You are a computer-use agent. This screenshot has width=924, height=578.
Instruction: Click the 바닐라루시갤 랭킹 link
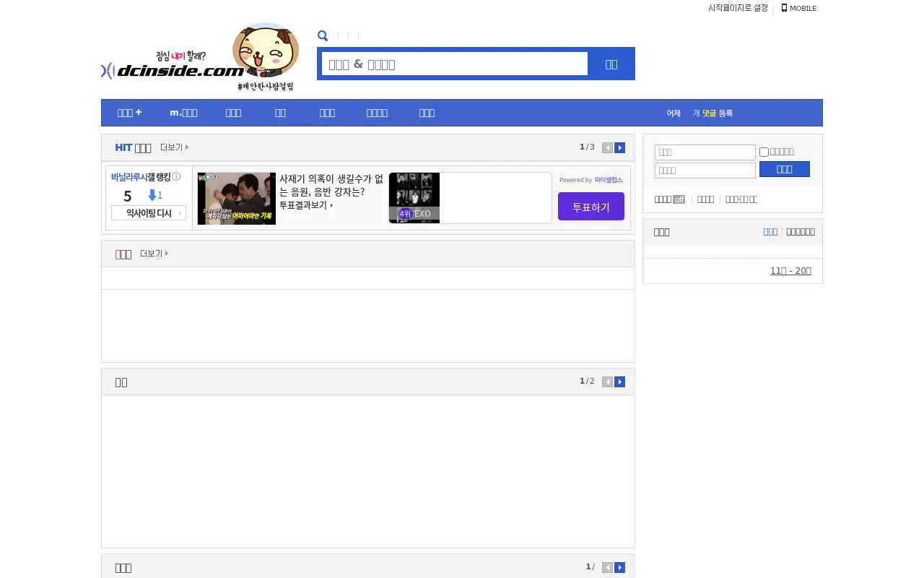click(141, 176)
